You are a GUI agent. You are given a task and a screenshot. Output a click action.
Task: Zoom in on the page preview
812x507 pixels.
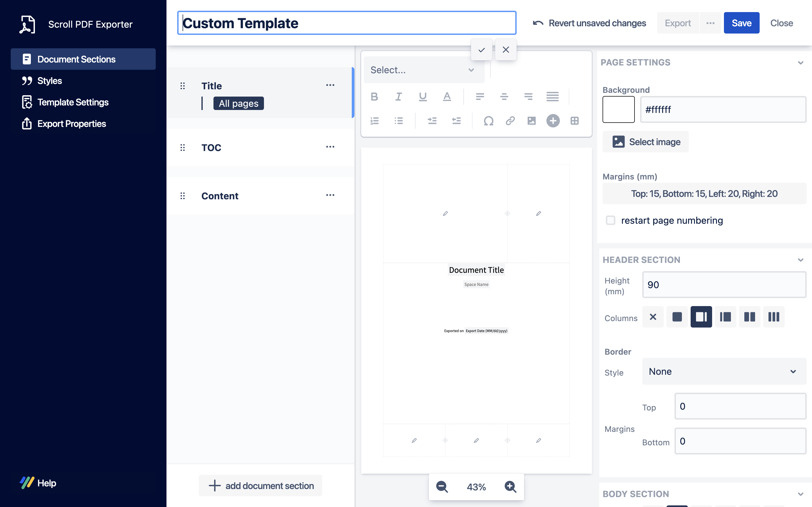tap(510, 487)
